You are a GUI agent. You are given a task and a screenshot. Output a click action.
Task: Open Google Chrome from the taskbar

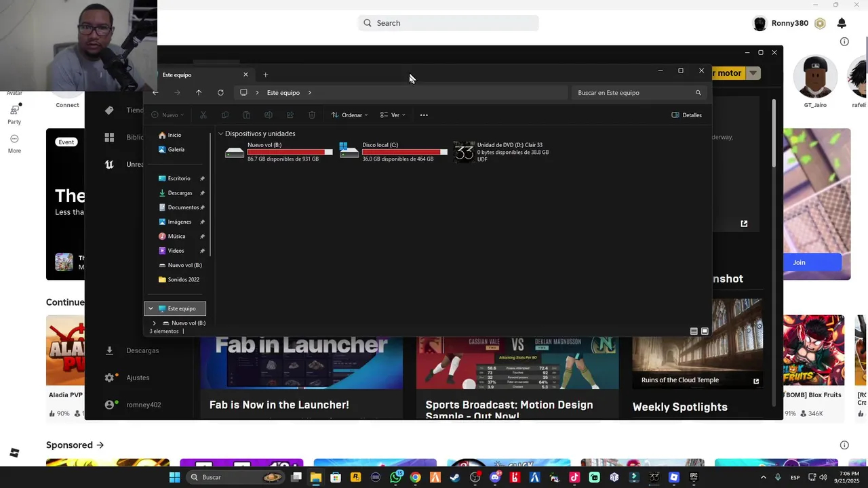(415, 477)
